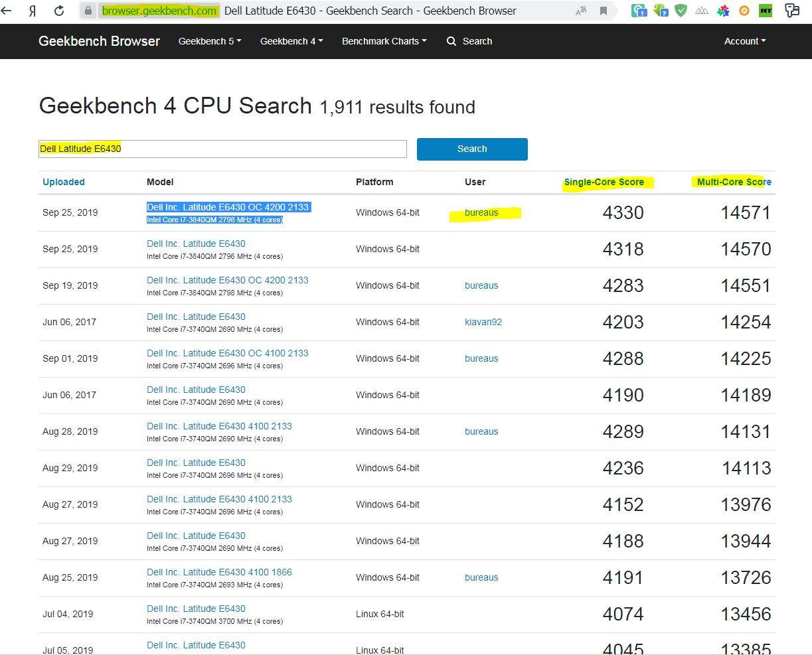The width and height of the screenshot is (812, 655).
Task: Click the gray mountain-peaks extension icon
Action: 702,11
